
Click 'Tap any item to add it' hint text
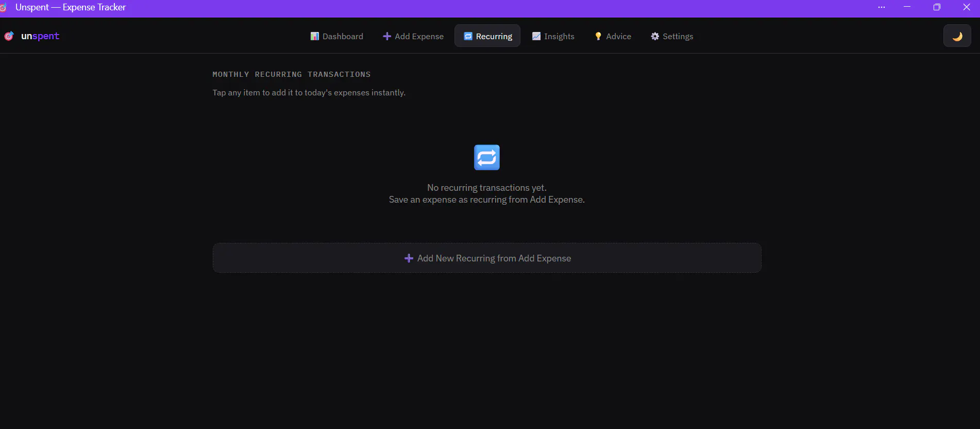[309, 93]
